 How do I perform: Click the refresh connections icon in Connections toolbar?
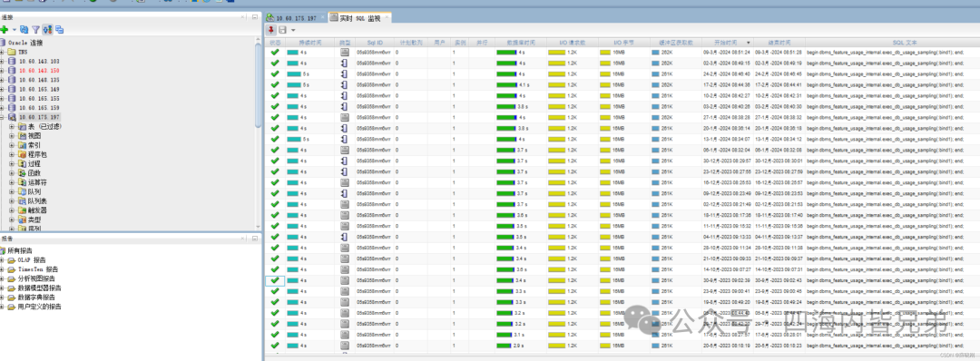[x=24, y=29]
